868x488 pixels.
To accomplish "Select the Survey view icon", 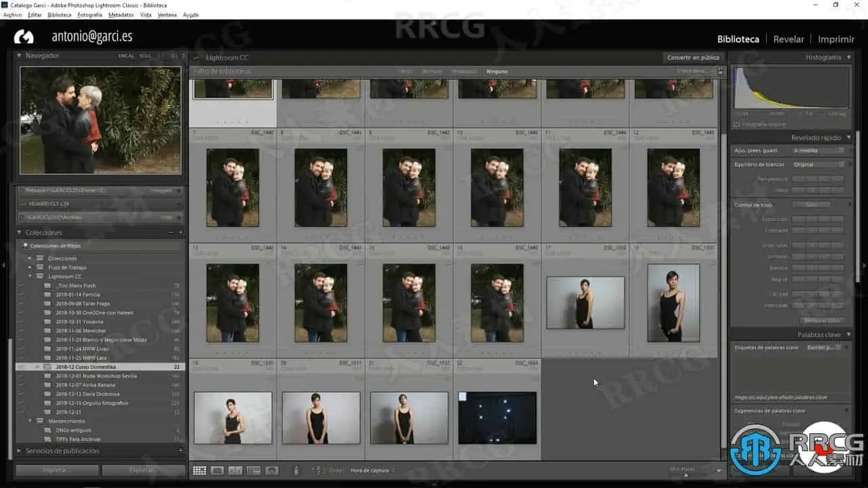I will (x=253, y=470).
